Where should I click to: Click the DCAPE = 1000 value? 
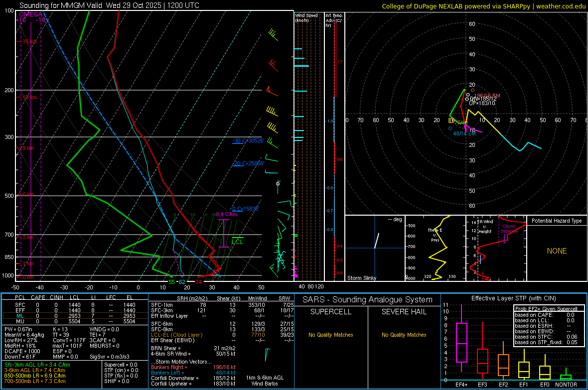click(22, 351)
